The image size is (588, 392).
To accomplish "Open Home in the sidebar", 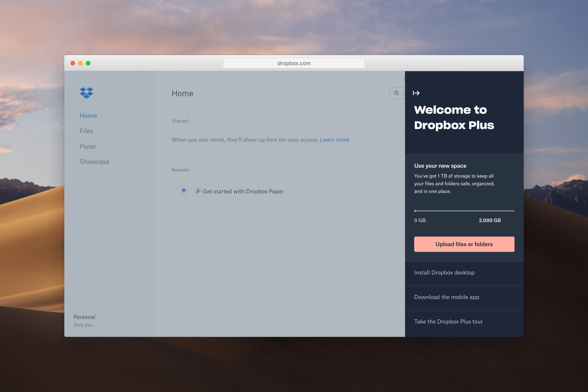I will point(88,116).
